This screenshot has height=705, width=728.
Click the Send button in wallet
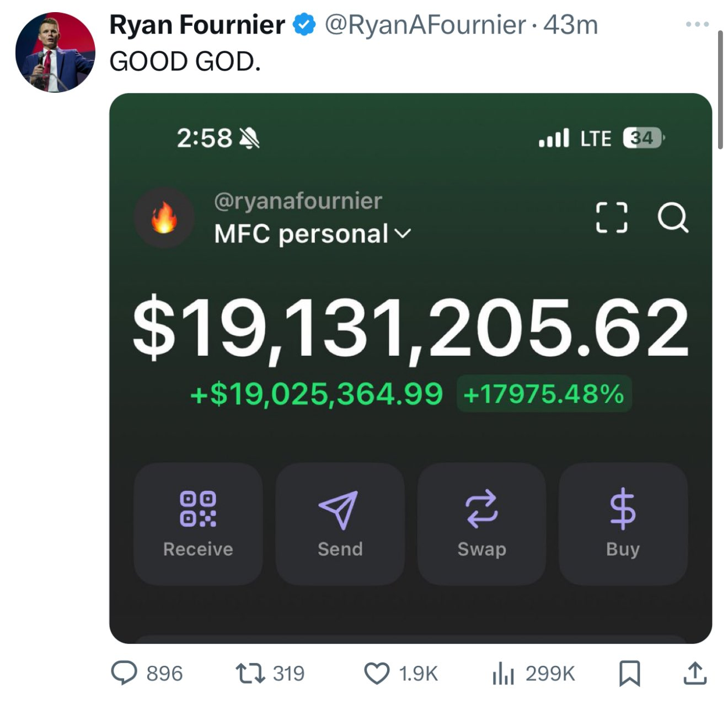pyautogui.click(x=340, y=524)
